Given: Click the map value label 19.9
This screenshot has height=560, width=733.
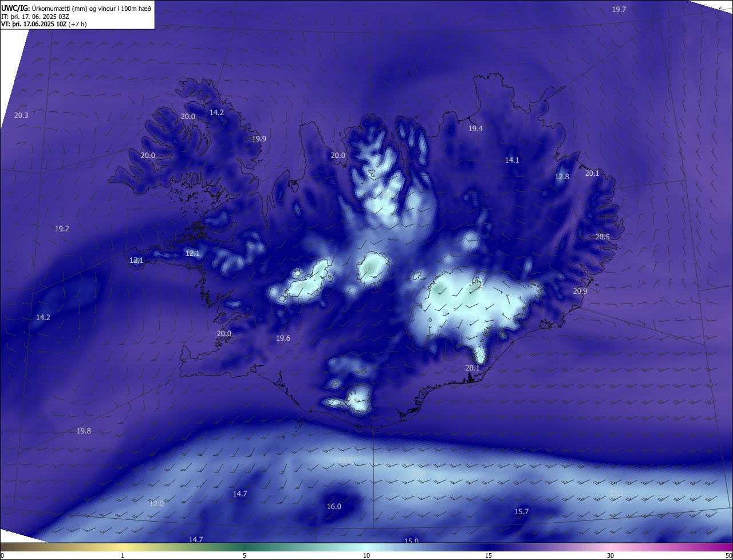Looking at the screenshot, I should point(259,139).
